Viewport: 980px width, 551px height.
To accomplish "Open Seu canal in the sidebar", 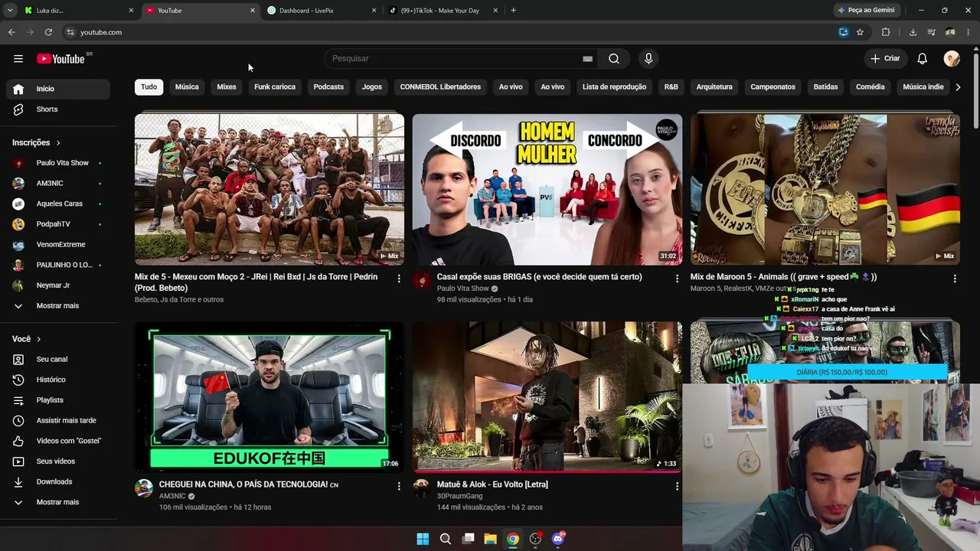I will click(x=58, y=360).
